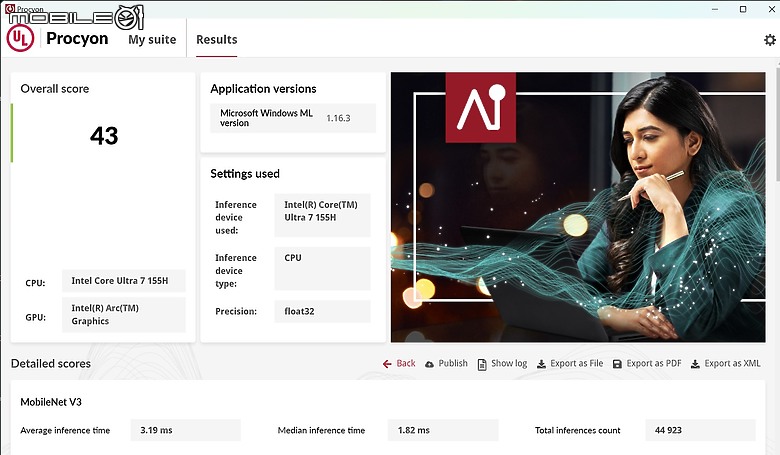This screenshot has width=780, height=455.
Task: Click the Overall score heading
Action: click(x=55, y=89)
